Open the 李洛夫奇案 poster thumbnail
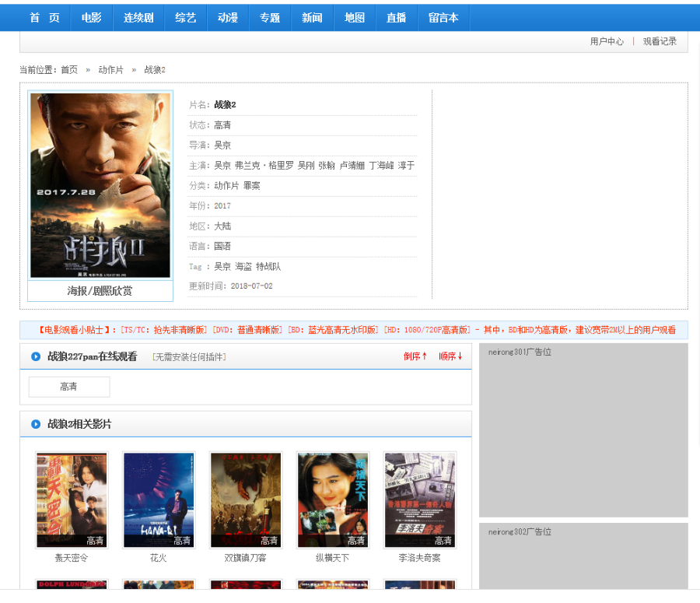Screen dimensions: 700x603 [x=420, y=500]
